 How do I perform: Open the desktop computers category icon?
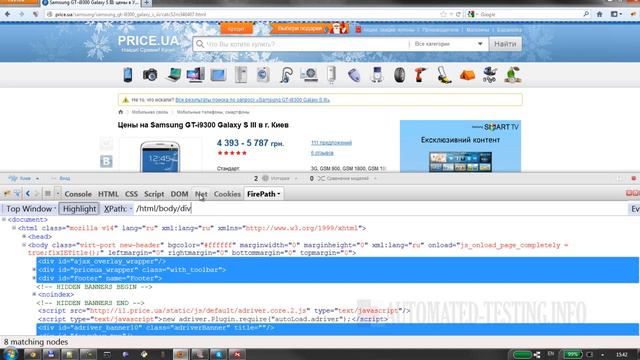[x=196, y=75]
